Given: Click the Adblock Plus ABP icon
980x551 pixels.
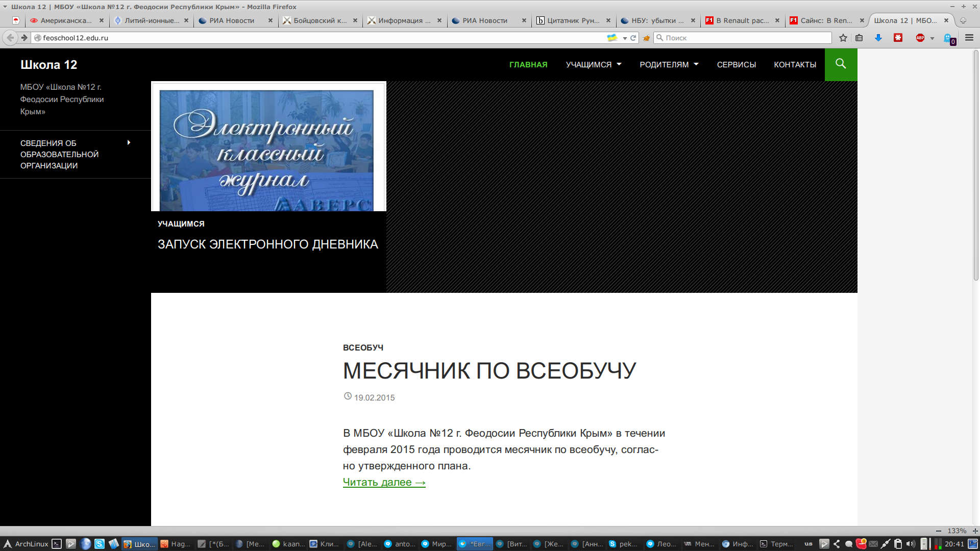Looking at the screenshot, I should click(920, 38).
